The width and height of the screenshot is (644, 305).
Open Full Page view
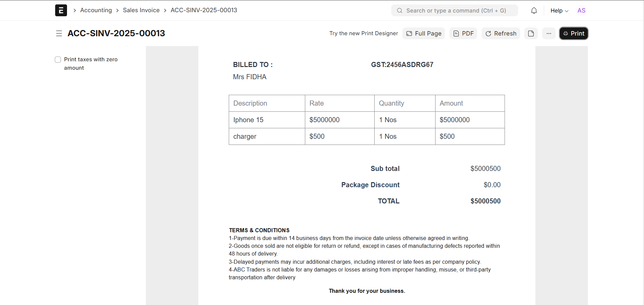[424, 34]
